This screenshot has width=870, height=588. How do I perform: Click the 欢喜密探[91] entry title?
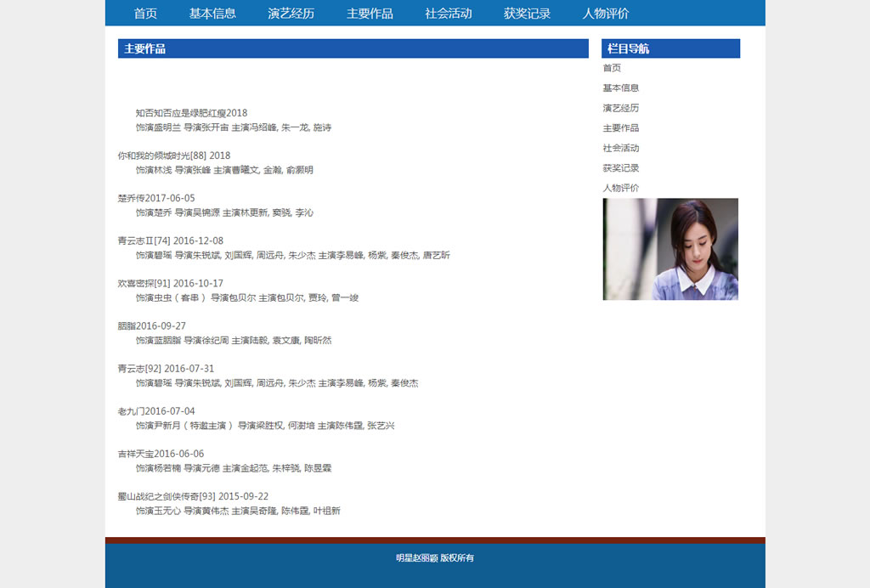pos(170,283)
